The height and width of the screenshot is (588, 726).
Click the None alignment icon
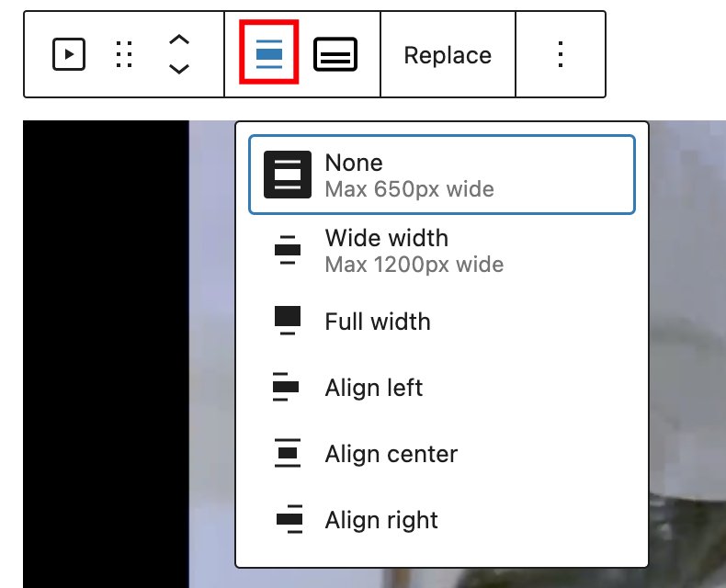pos(288,175)
